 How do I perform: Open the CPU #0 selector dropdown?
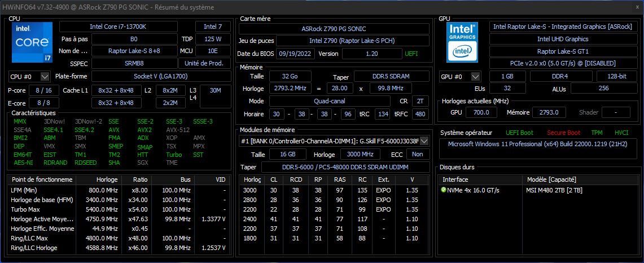[30, 76]
